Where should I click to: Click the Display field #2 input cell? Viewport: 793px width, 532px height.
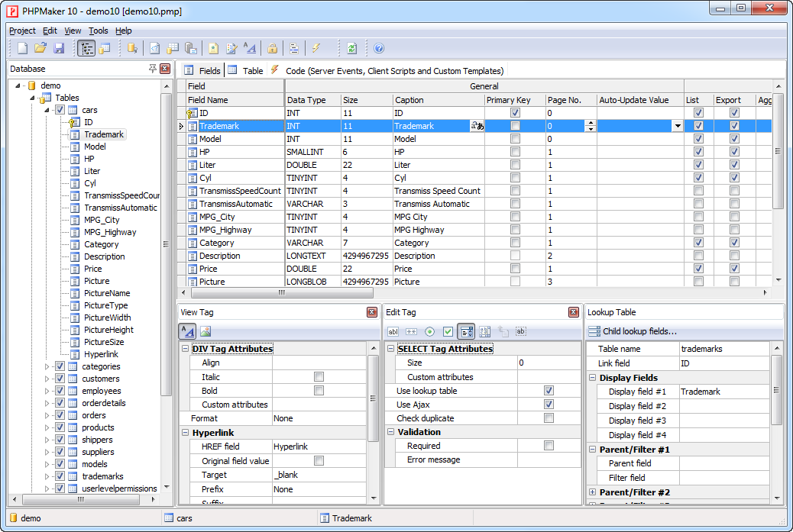coord(723,406)
